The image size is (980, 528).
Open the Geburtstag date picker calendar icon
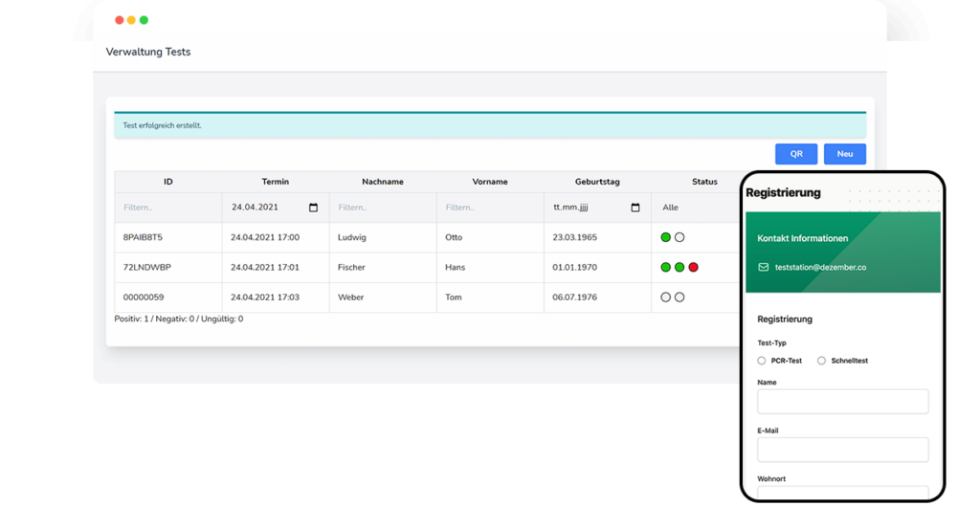click(635, 208)
